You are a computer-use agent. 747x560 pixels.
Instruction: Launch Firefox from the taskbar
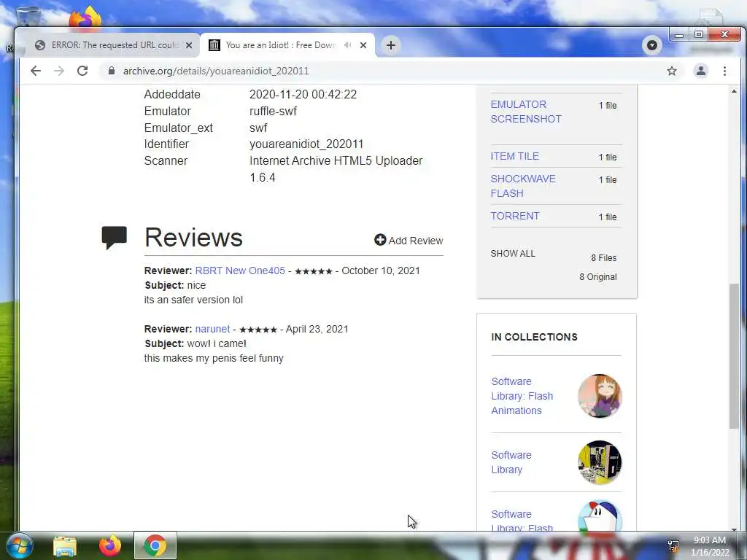tap(110, 545)
